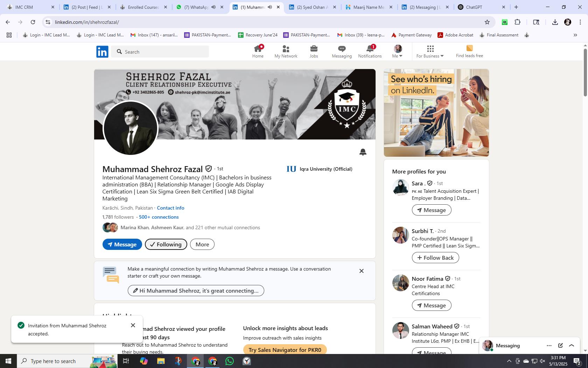This screenshot has height=368, width=588.
Task: Open Windows notification center icon
Action: [577, 361]
